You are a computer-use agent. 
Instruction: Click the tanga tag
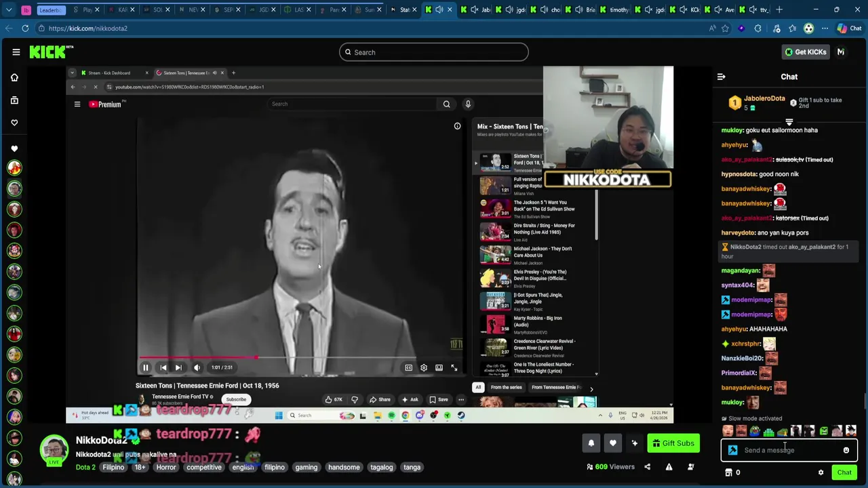412,467
